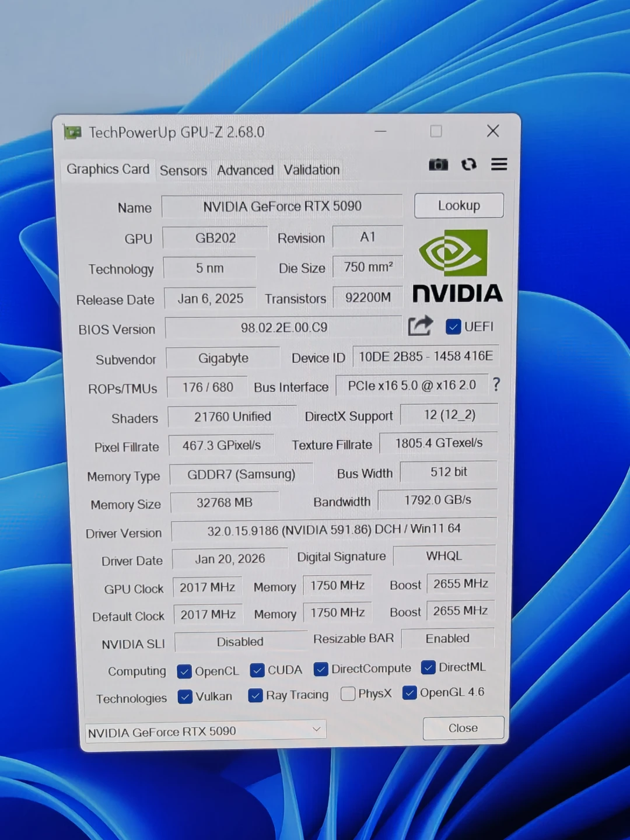630x840 pixels.
Task: Open the GPU selector dropdown at bottom
Action: [x=205, y=731]
